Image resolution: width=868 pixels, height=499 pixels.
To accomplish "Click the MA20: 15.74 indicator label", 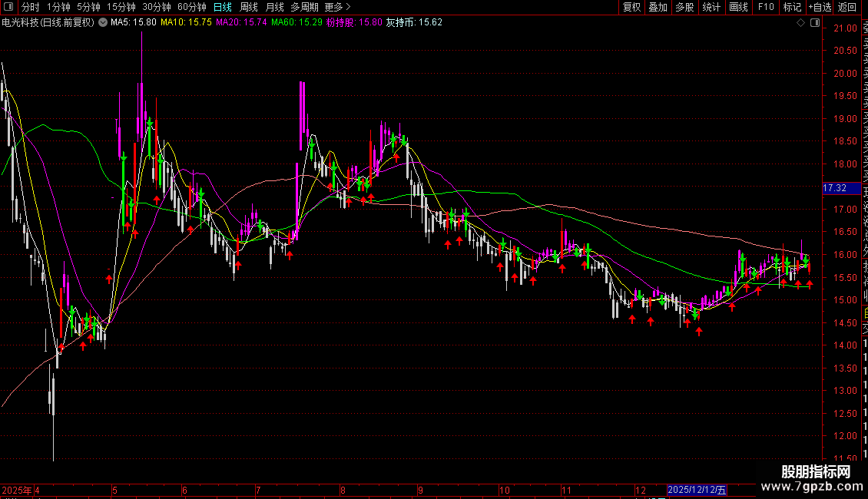I will point(241,23).
